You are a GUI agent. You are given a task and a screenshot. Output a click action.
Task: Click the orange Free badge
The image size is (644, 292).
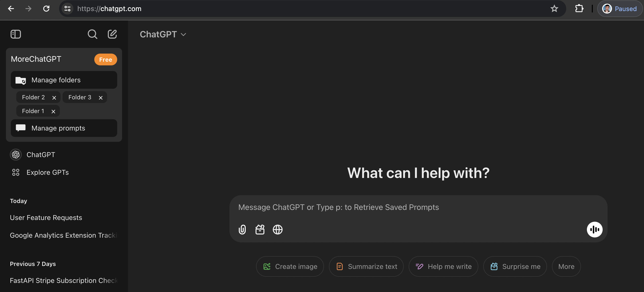click(x=106, y=60)
